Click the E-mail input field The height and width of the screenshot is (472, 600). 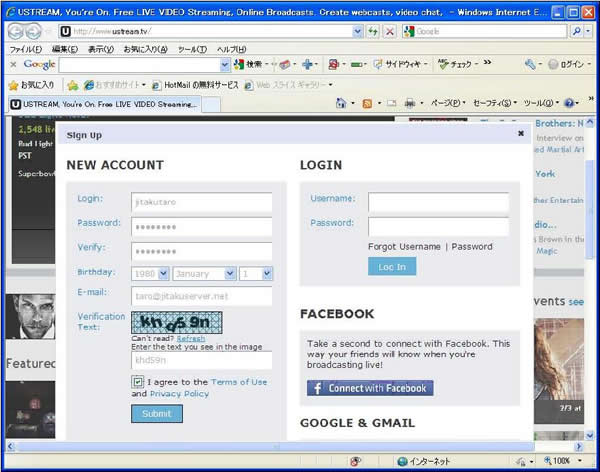[202, 296]
